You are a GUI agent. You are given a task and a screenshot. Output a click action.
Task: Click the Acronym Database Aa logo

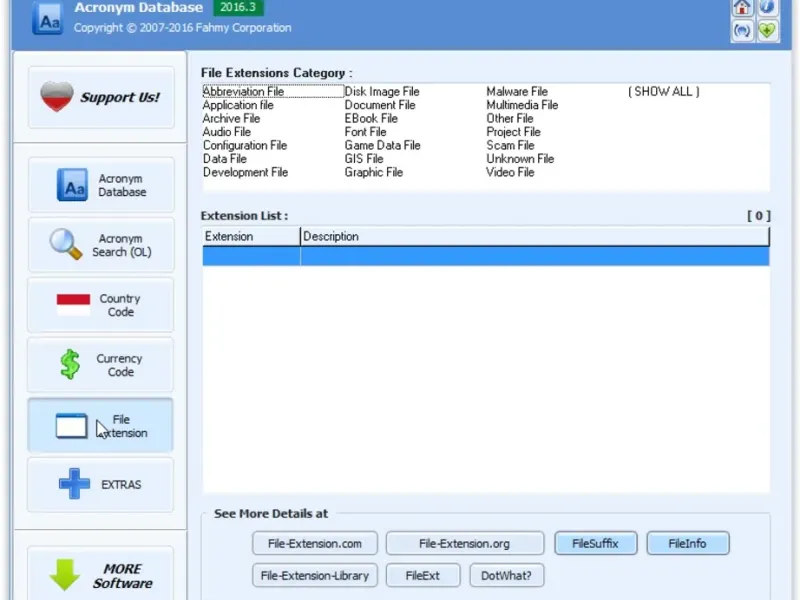[48, 19]
